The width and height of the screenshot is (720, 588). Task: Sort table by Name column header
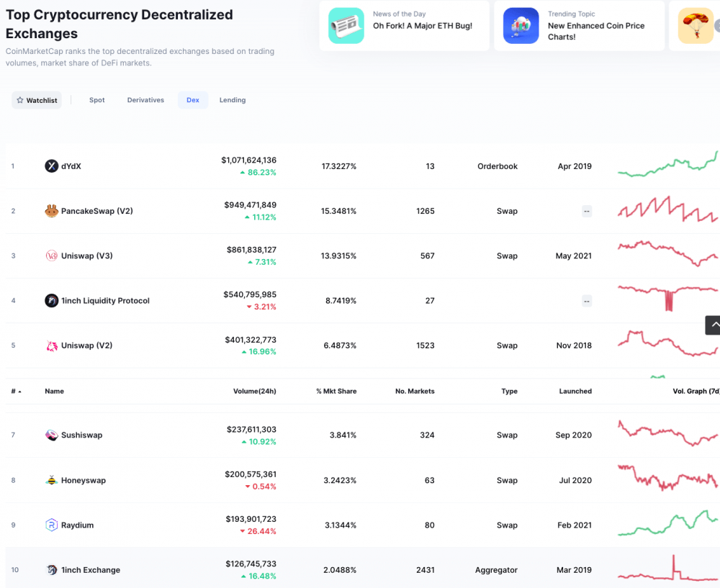[x=54, y=391]
